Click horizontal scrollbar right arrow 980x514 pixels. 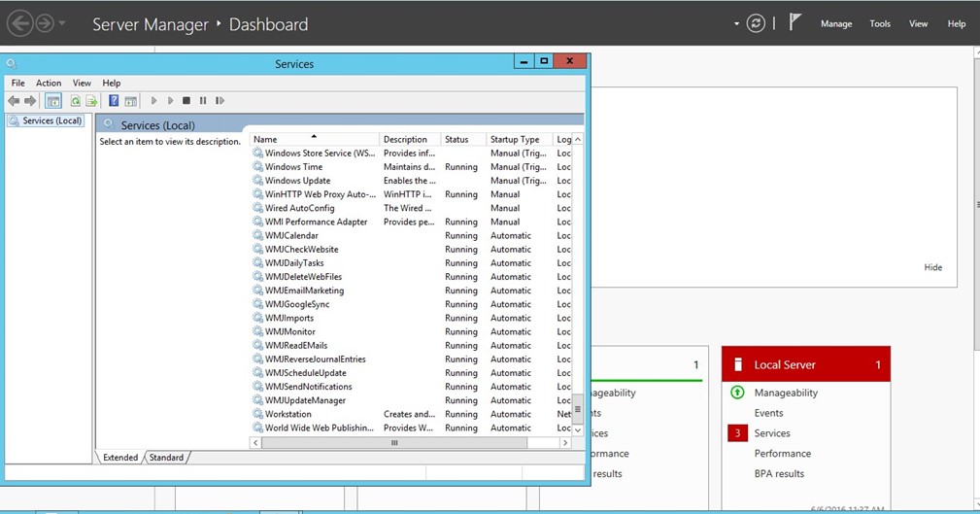(x=565, y=443)
